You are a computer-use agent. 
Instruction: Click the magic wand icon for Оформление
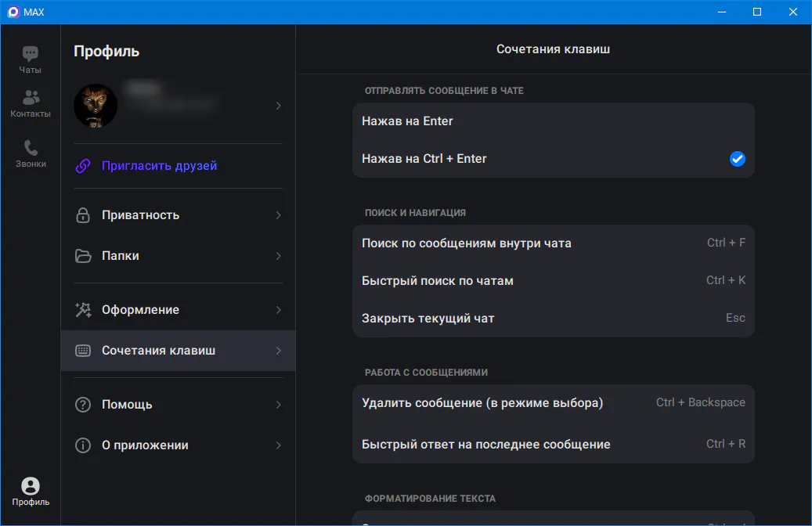click(83, 310)
